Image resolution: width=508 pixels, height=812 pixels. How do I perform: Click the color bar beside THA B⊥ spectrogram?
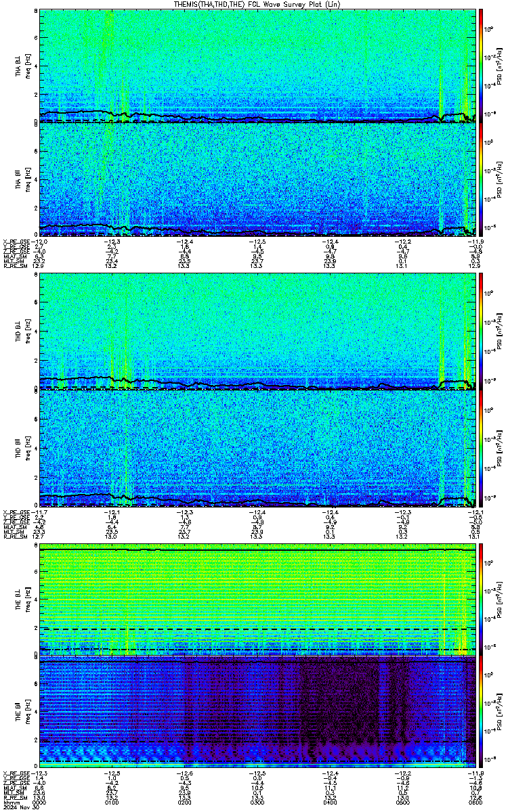(481, 66)
